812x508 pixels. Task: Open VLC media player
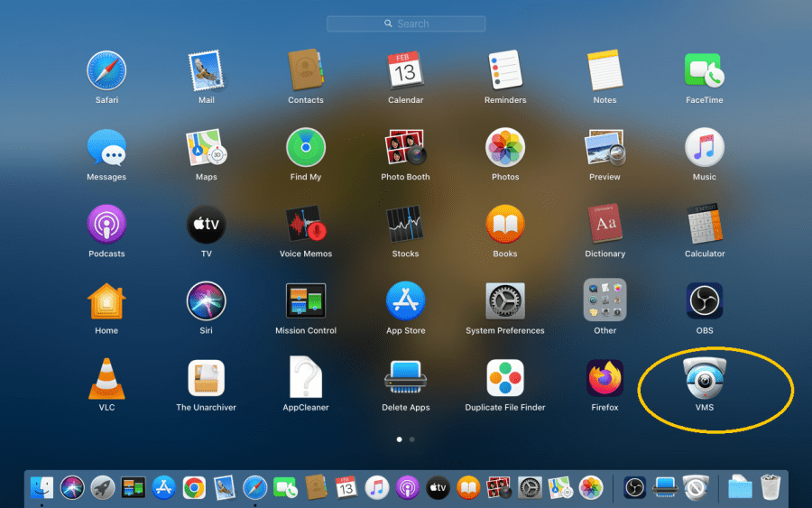click(106, 379)
